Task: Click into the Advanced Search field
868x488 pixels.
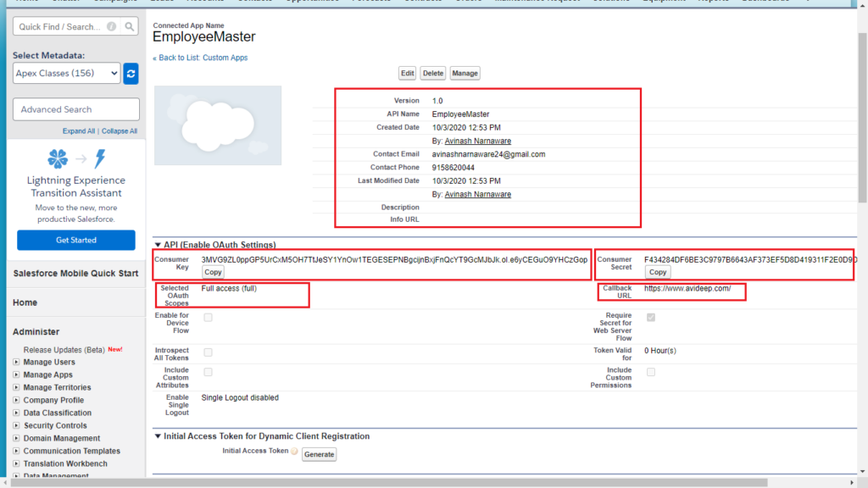Action: click(x=76, y=109)
